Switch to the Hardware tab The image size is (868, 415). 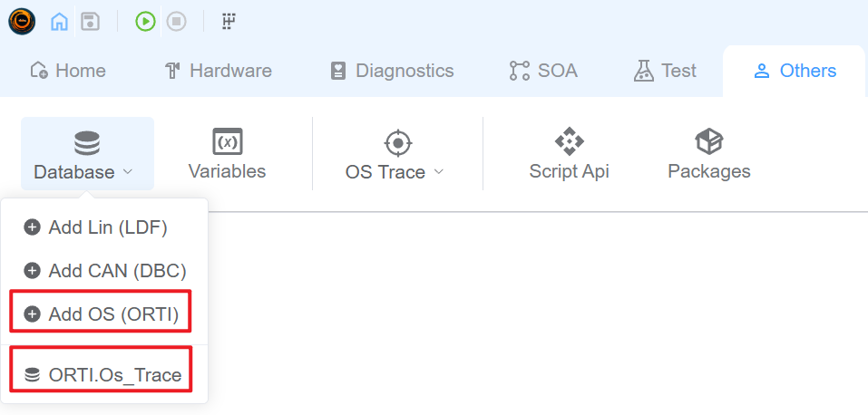[x=218, y=71]
